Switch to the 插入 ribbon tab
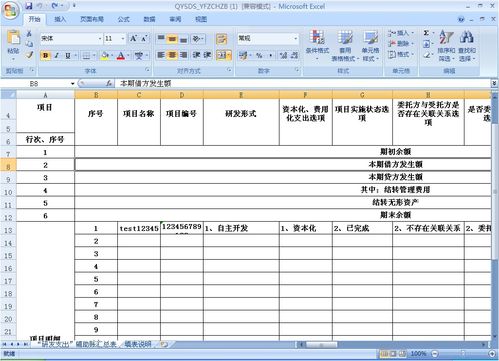 tap(60, 19)
